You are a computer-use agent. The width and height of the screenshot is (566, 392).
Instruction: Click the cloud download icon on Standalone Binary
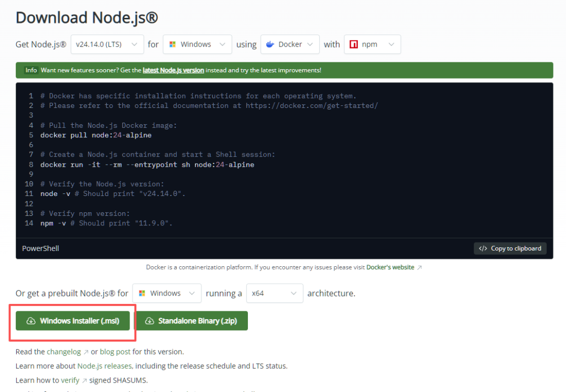click(x=149, y=321)
